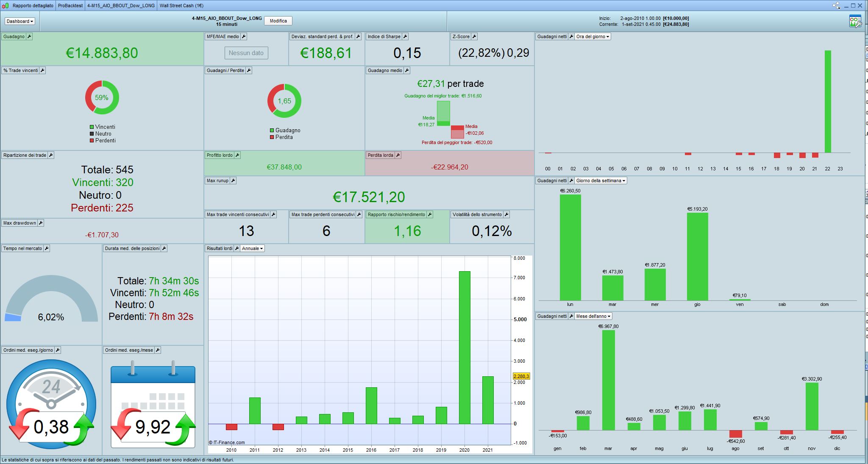Click the nov month bar €3.302,90
The height and width of the screenshot is (464, 868).
tap(812, 406)
